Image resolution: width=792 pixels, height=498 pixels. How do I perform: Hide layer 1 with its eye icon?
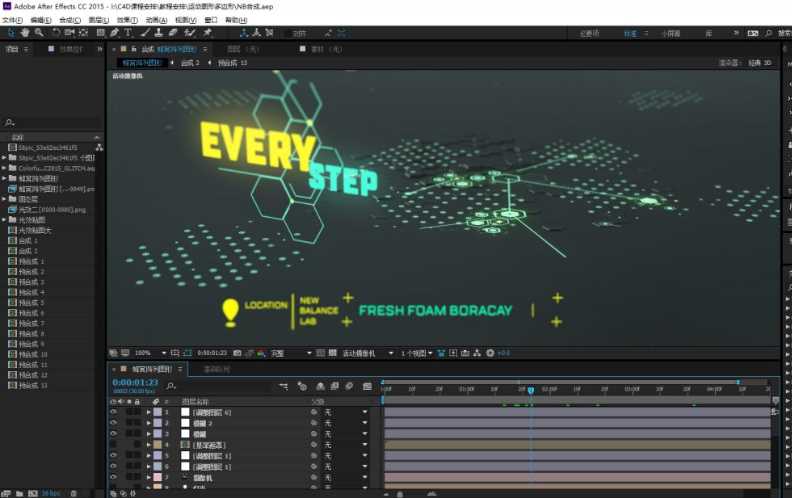coord(113,412)
